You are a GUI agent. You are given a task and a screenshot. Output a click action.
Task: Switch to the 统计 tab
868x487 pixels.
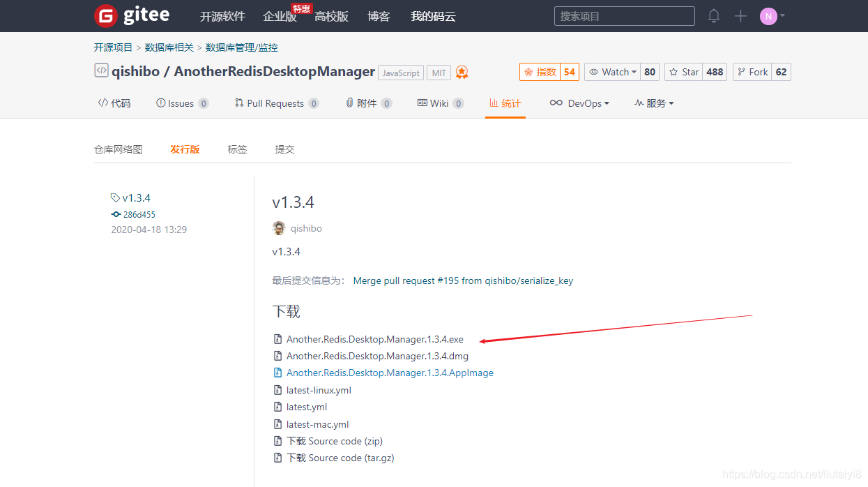[x=505, y=103]
